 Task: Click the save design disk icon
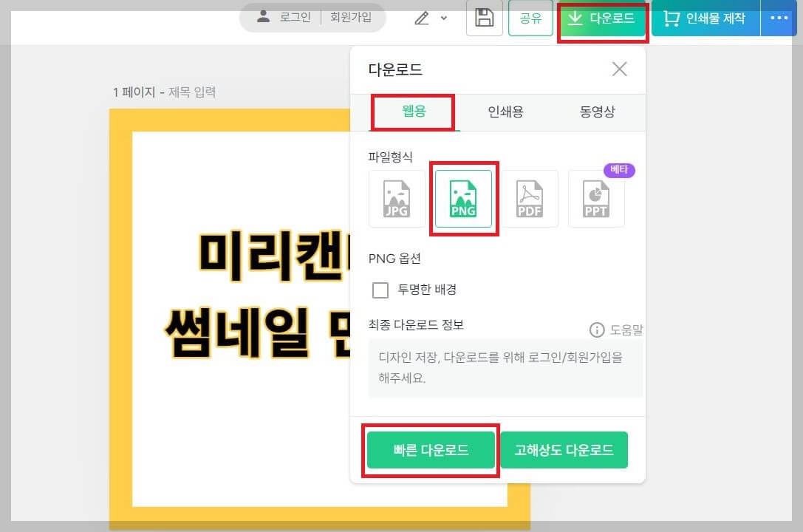pyautogui.click(x=484, y=19)
